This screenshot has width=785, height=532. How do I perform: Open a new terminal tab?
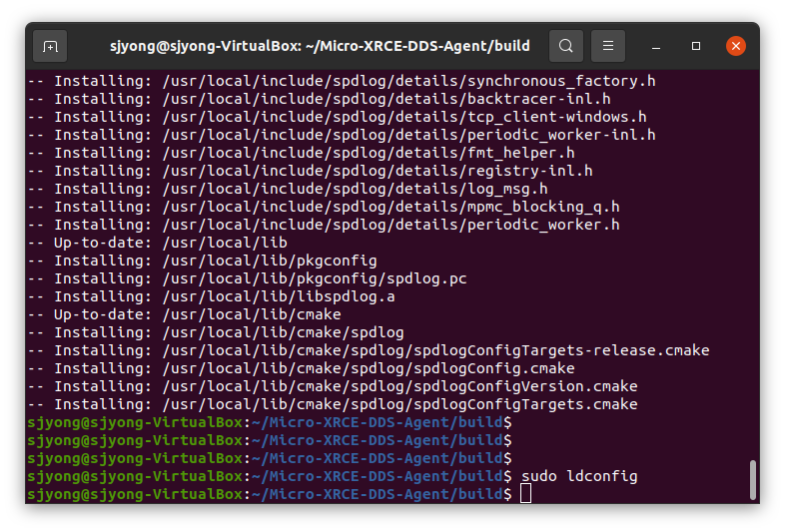point(50,46)
